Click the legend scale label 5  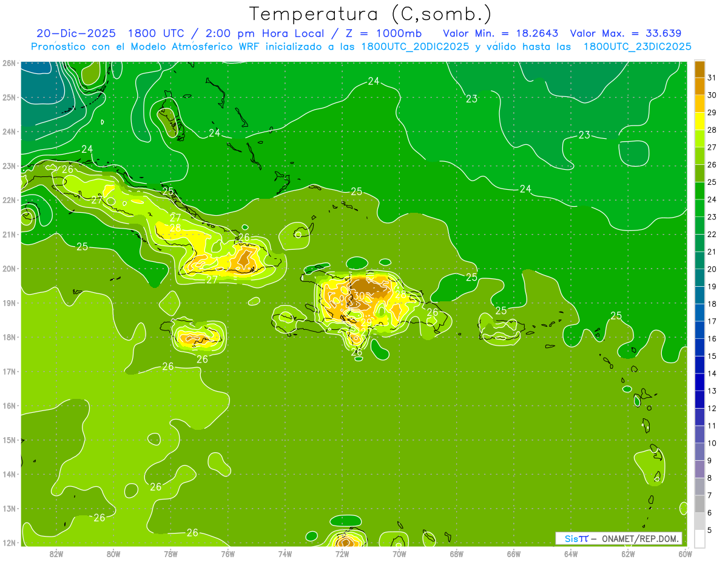[710, 530]
